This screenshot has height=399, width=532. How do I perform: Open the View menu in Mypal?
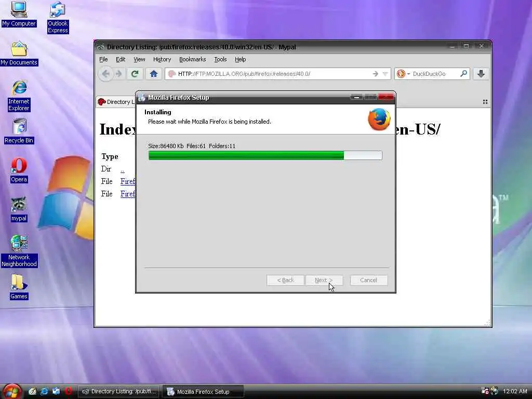pyautogui.click(x=139, y=59)
